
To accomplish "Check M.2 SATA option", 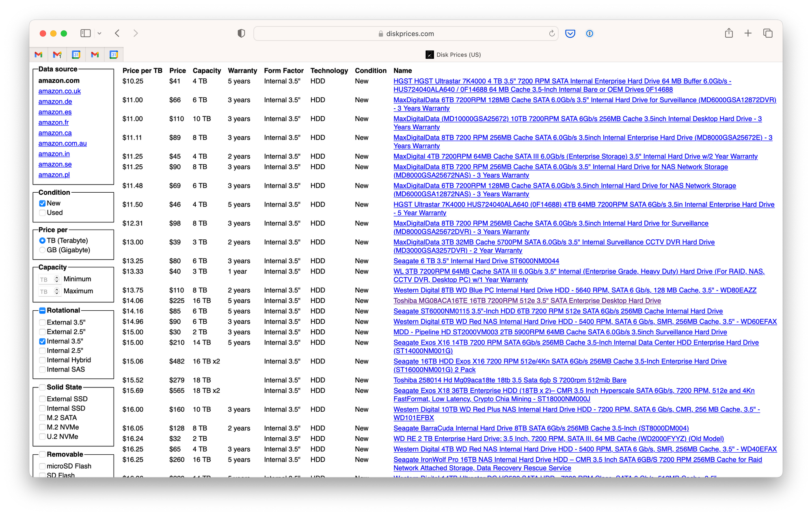I will coord(42,418).
